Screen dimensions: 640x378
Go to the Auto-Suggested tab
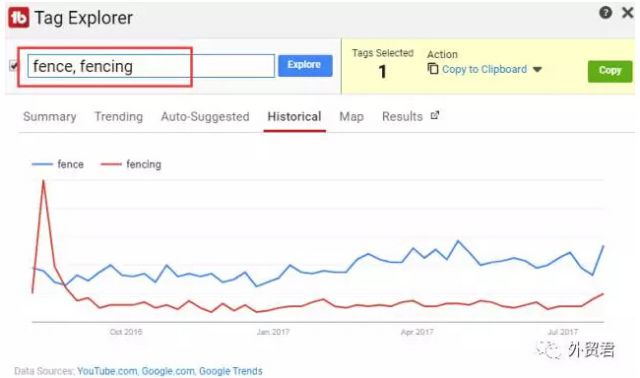click(205, 117)
